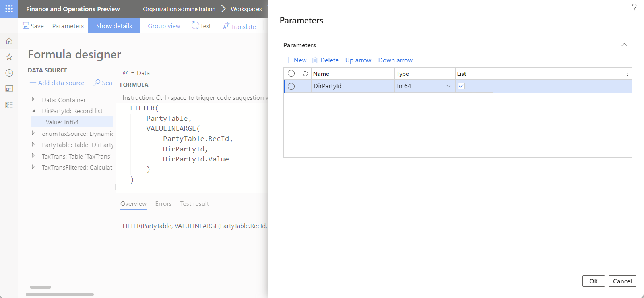Select the DirPartyId row circle
Viewport: 644px width, 298px height.
click(291, 86)
